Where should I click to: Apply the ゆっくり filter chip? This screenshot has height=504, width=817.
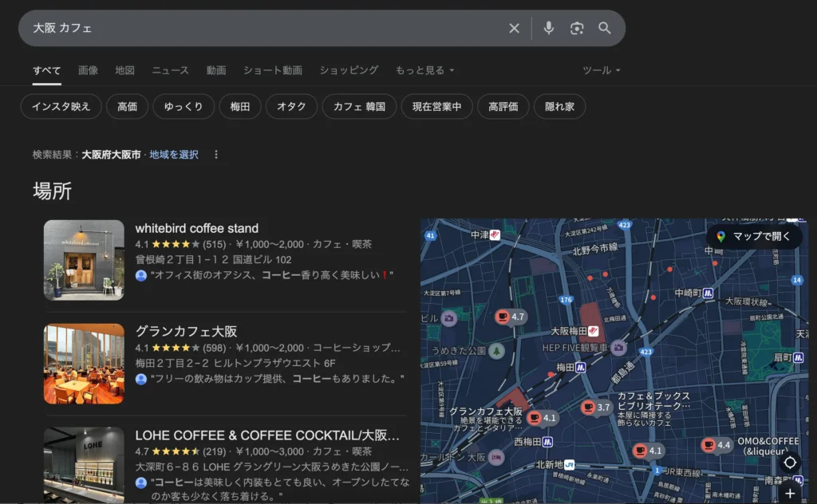[x=184, y=107]
